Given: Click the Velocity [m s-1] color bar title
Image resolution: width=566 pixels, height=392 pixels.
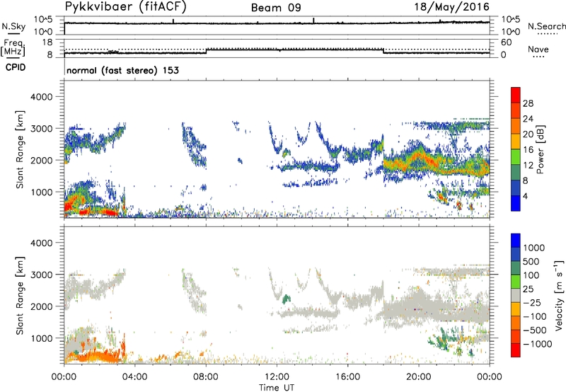Looking at the screenshot, I should (x=559, y=295).
